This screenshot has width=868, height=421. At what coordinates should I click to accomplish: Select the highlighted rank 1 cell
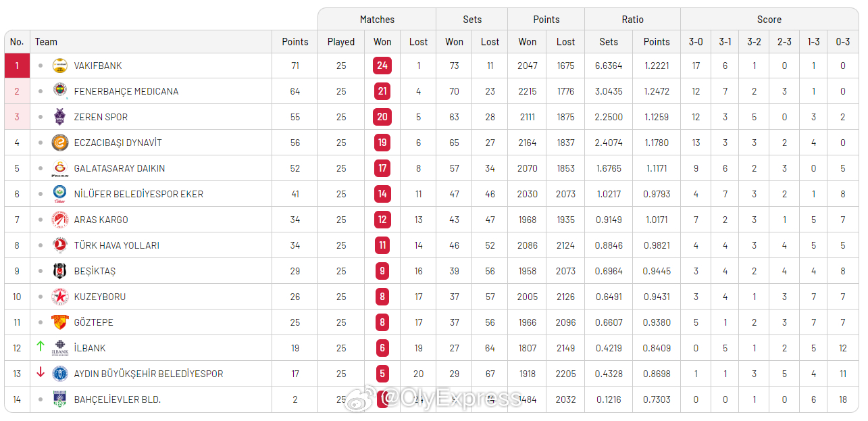coord(17,66)
